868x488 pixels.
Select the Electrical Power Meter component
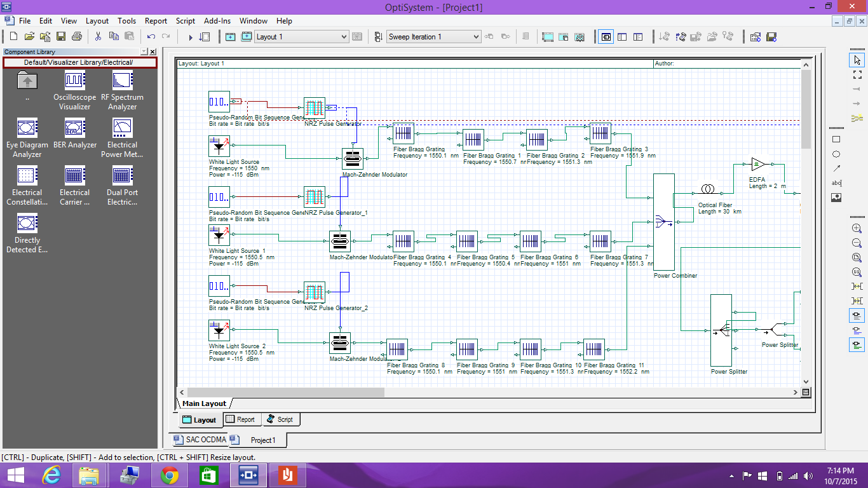pyautogui.click(x=123, y=139)
